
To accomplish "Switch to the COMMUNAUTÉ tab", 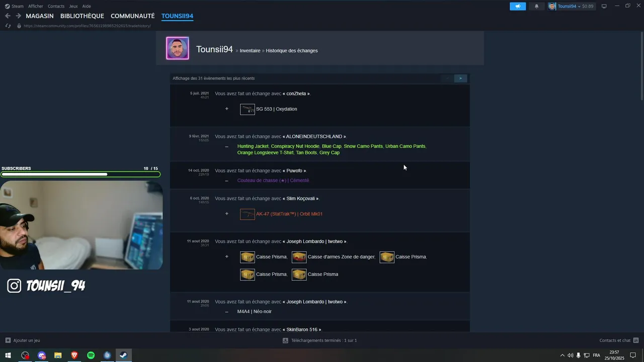I will point(132,16).
